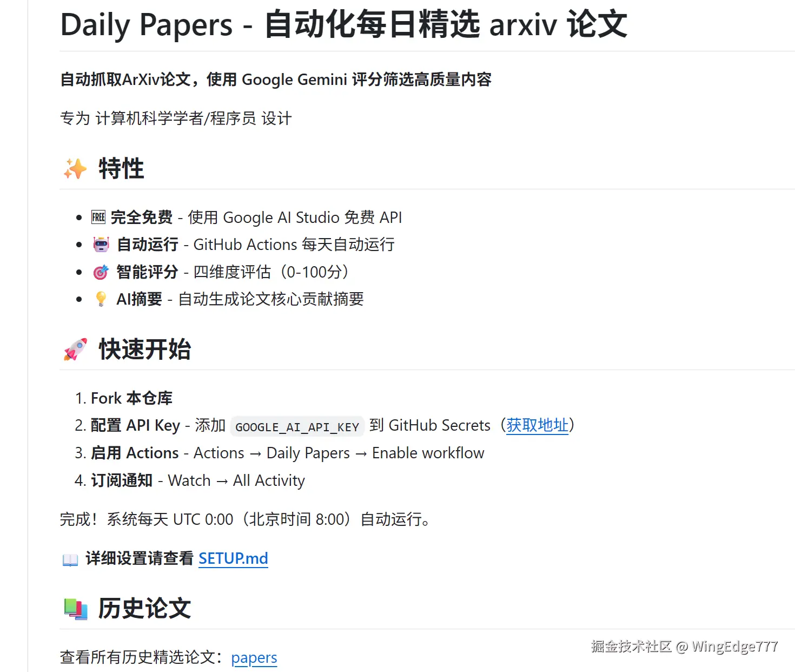The image size is (795, 672).
Task: Click the Enable workflow text
Action: click(x=428, y=453)
